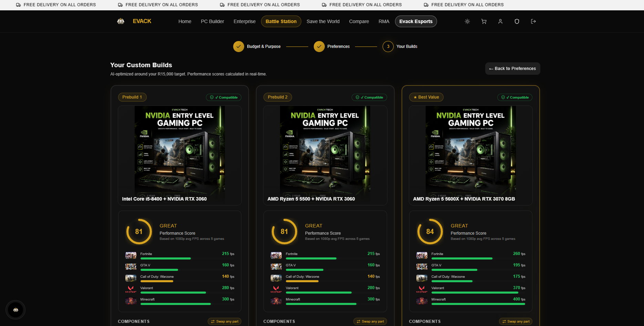644x326 pixels.
Task: Open the Compare page
Action: point(359,21)
